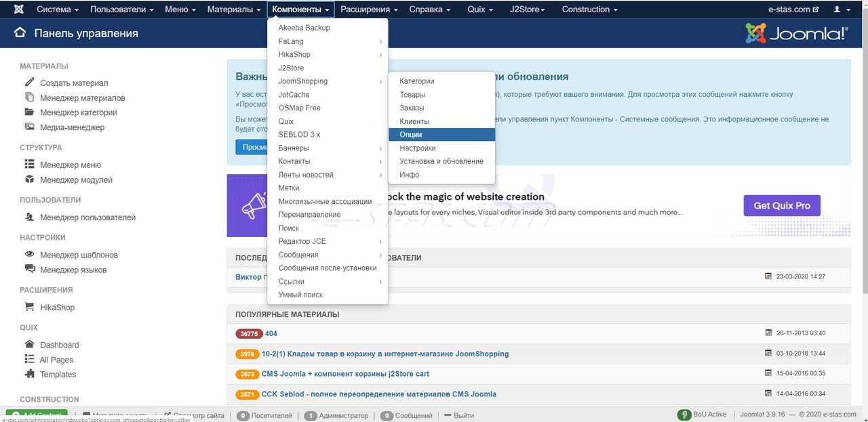Click list icon for Менеджер меню

pos(30,164)
